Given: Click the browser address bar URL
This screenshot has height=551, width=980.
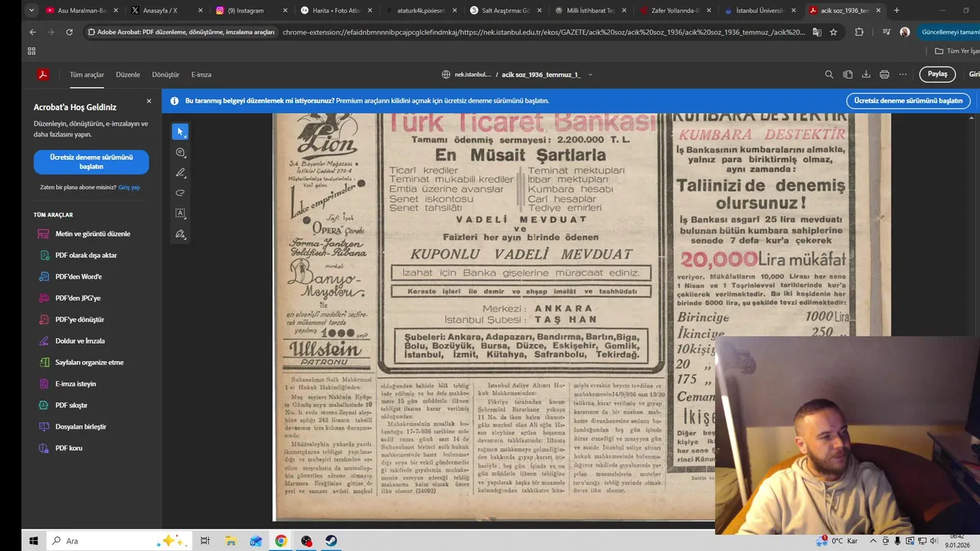Looking at the screenshot, I should [543, 32].
